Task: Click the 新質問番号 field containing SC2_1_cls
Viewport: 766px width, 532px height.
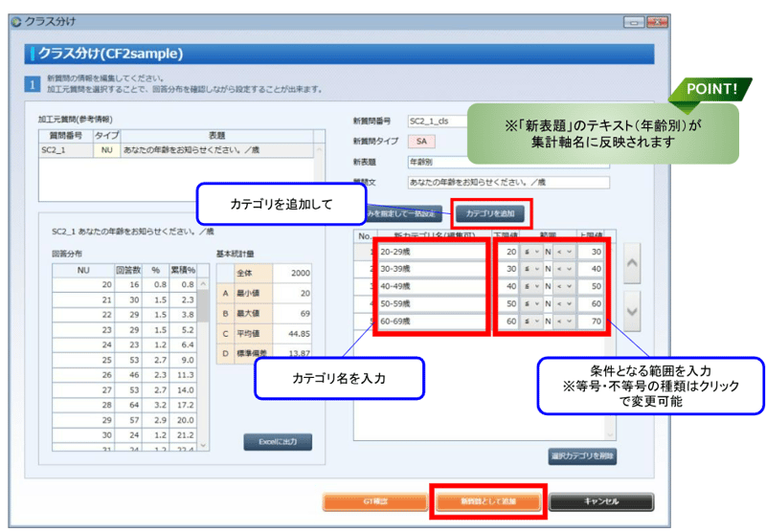Action: (x=438, y=122)
